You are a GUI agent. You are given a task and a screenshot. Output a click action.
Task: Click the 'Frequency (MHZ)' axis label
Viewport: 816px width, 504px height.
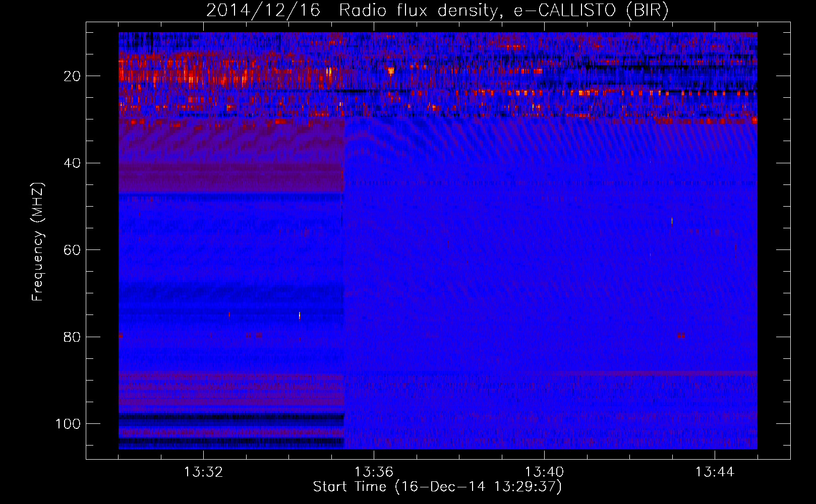click(x=38, y=242)
